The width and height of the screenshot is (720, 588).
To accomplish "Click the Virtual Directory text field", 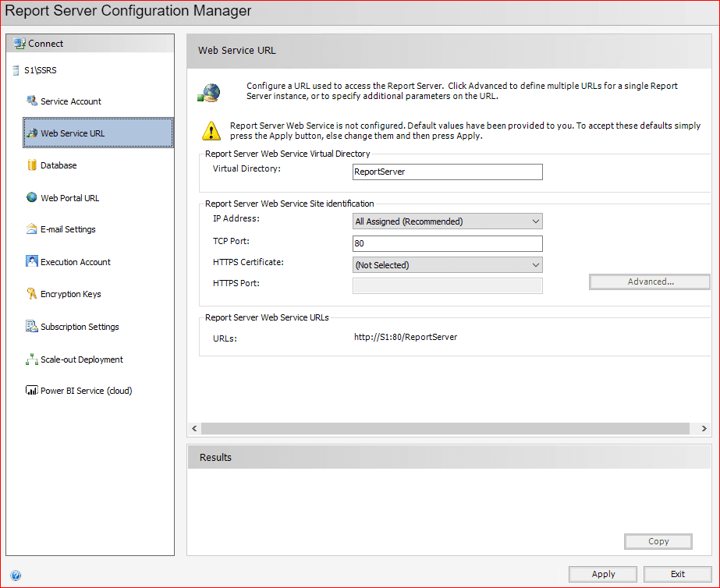I will (x=447, y=172).
